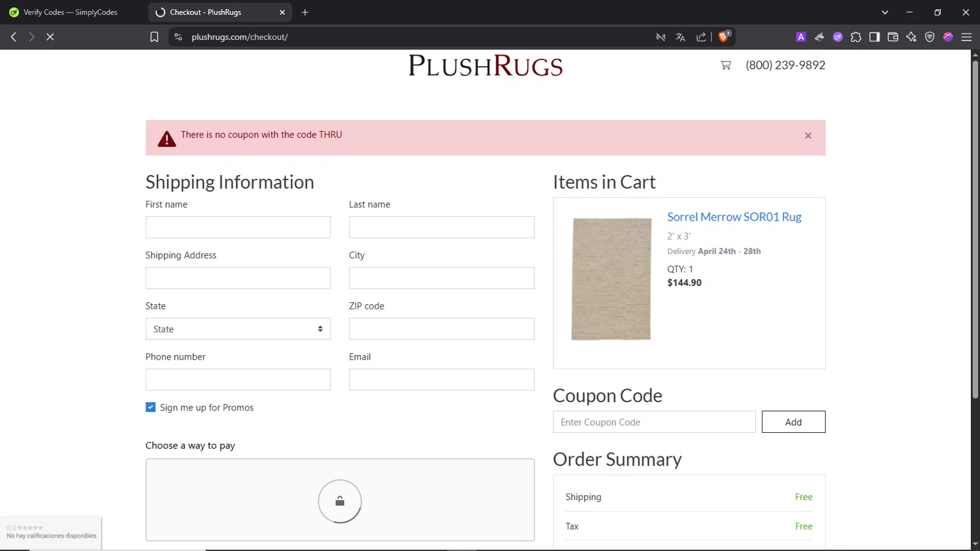
Task: Click the round SimplyCodes purple extension icon
Action: pyautogui.click(x=838, y=37)
